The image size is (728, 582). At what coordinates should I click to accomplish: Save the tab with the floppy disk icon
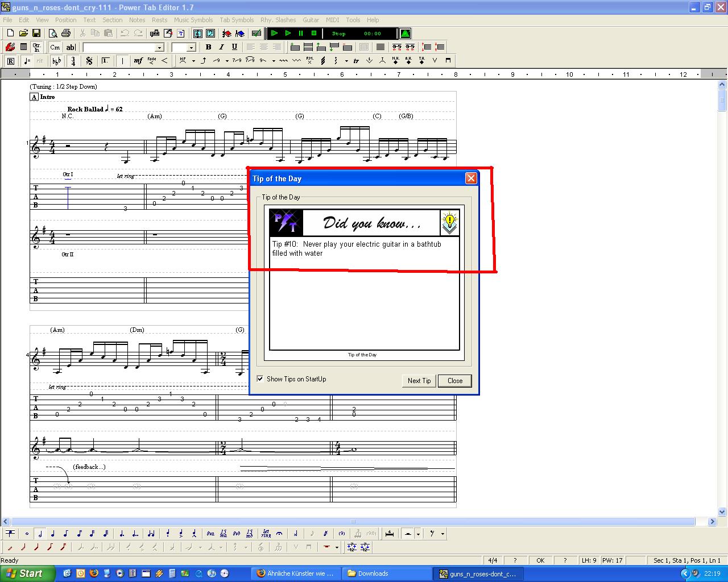pos(36,34)
